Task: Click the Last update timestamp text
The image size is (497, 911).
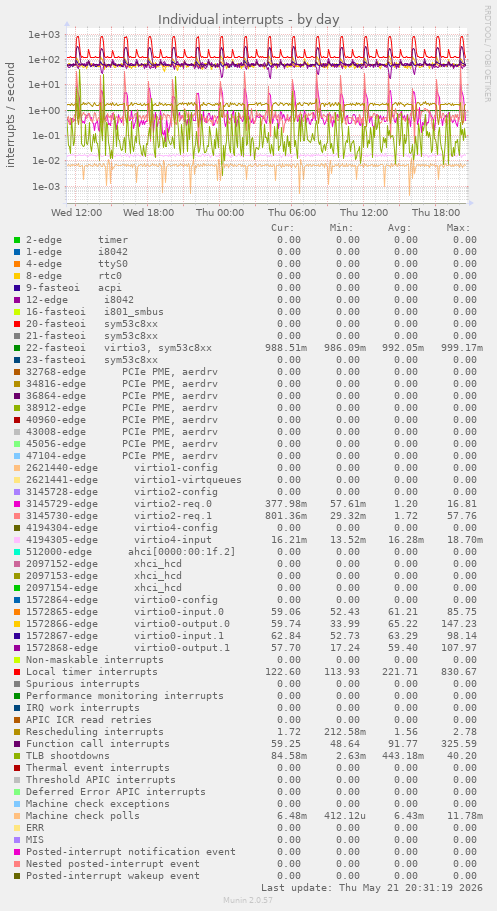Action: (369, 888)
